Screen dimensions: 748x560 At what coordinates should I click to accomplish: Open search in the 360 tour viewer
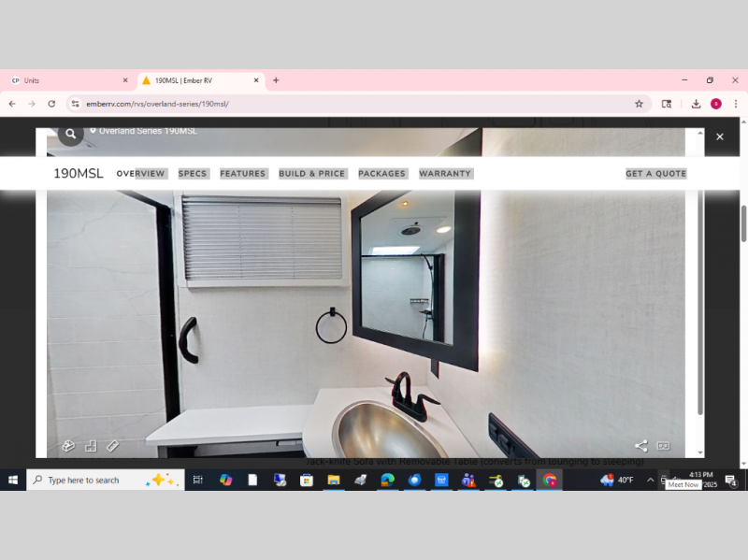click(x=70, y=134)
